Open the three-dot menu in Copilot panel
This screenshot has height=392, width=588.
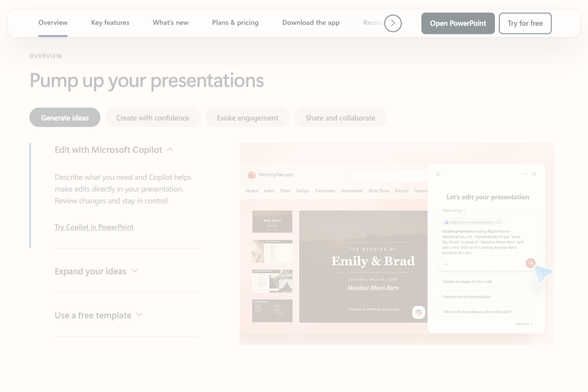click(525, 174)
